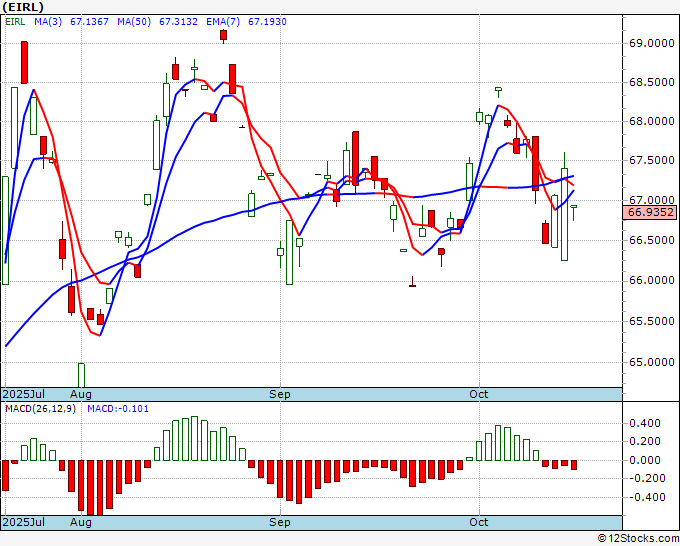Click the current price tag 66.9352
The width and height of the screenshot is (680, 546).
(x=651, y=213)
